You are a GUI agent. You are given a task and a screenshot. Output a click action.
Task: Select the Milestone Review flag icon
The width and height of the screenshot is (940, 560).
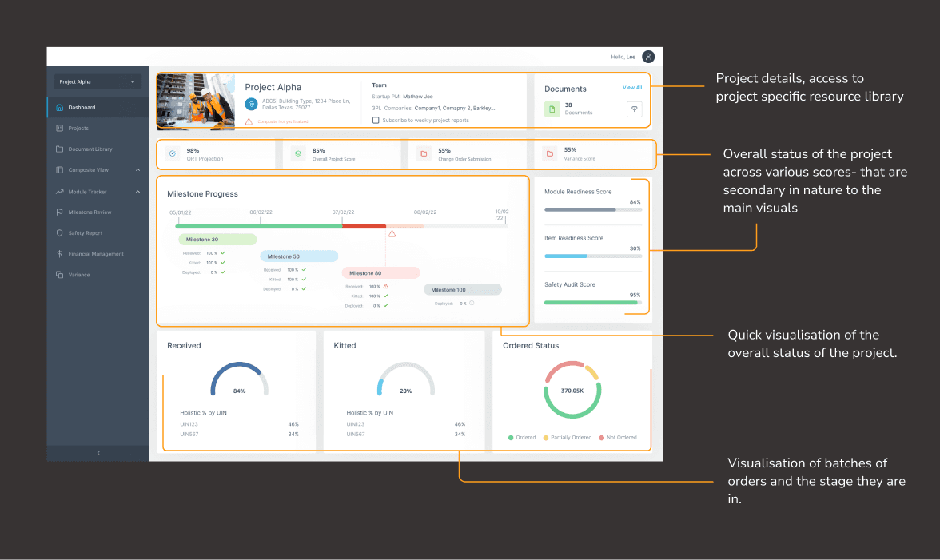pos(59,212)
